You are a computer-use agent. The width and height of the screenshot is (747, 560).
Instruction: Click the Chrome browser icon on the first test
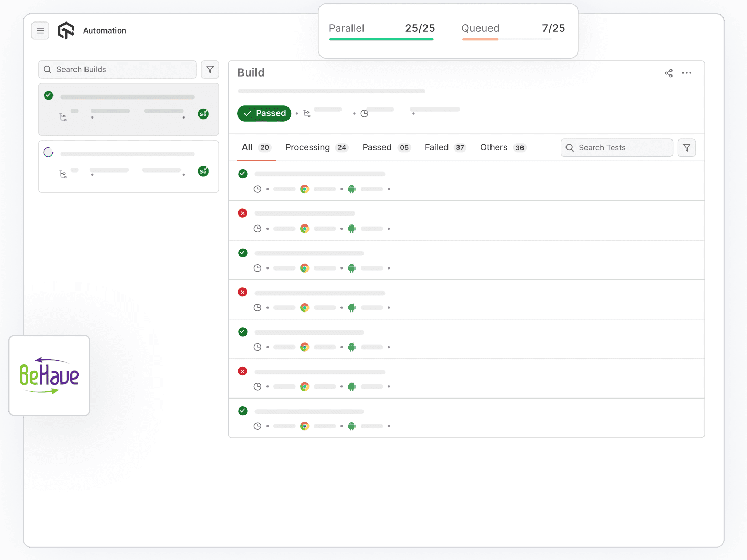click(x=305, y=189)
